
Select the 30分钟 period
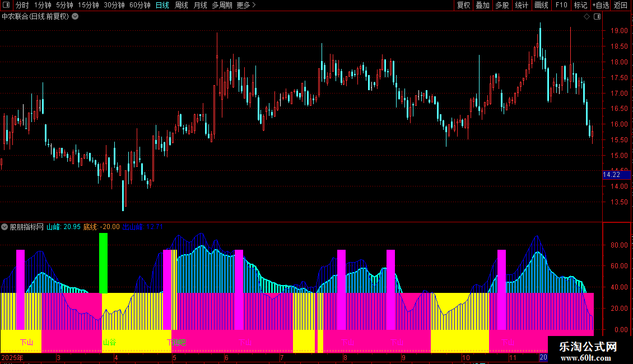(x=114, y=5)
